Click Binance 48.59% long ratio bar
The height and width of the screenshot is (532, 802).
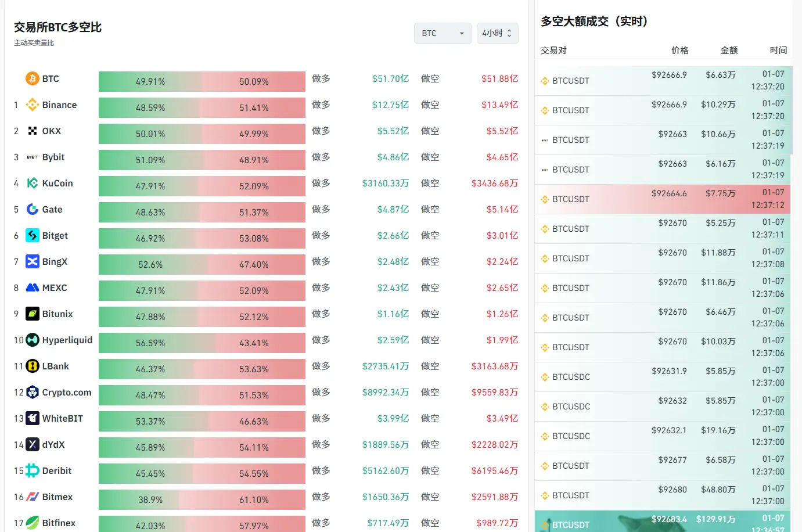click(150, 107)
